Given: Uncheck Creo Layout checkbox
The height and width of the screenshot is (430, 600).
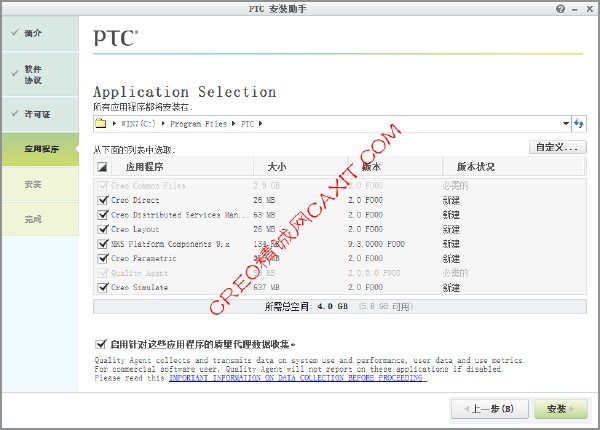Looking at the screenshot, I should point(103,229).
